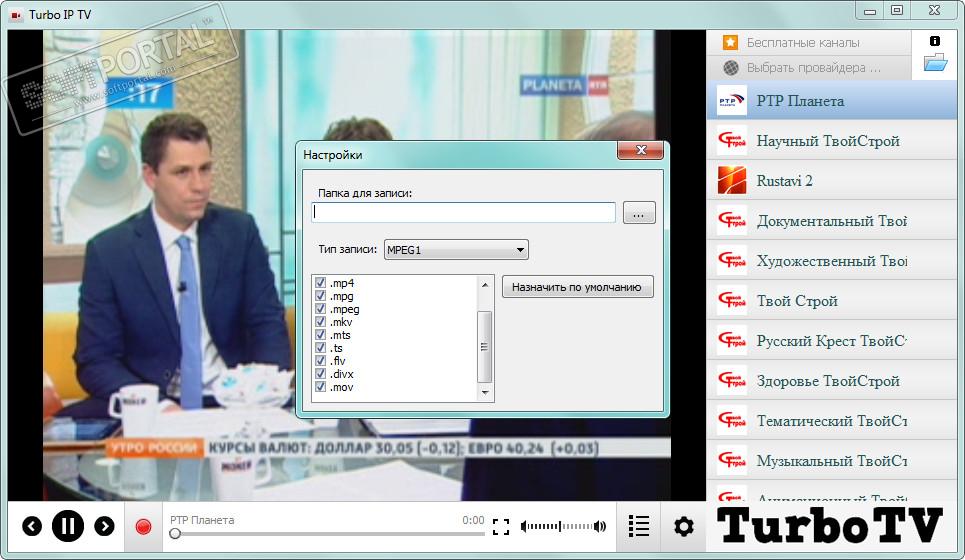Click Назначить по умолчанию button
The height and width of the screenshot is (560, 965).
(x=577, y=287)
